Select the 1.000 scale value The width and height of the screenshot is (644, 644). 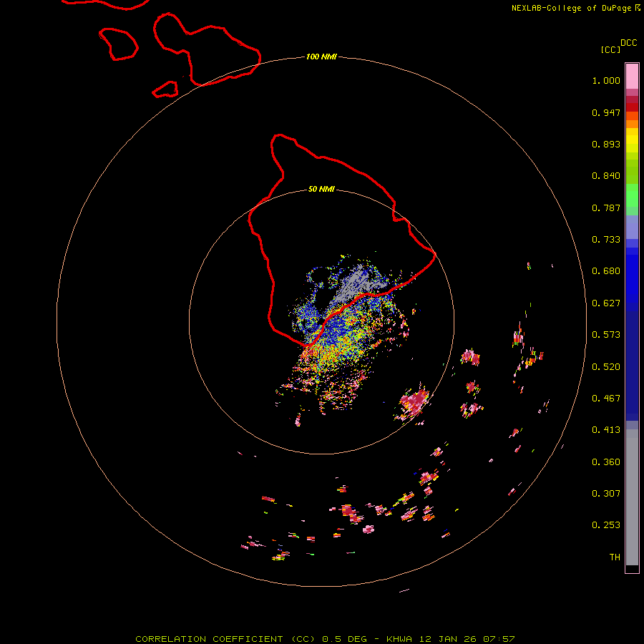coord(606,80)
